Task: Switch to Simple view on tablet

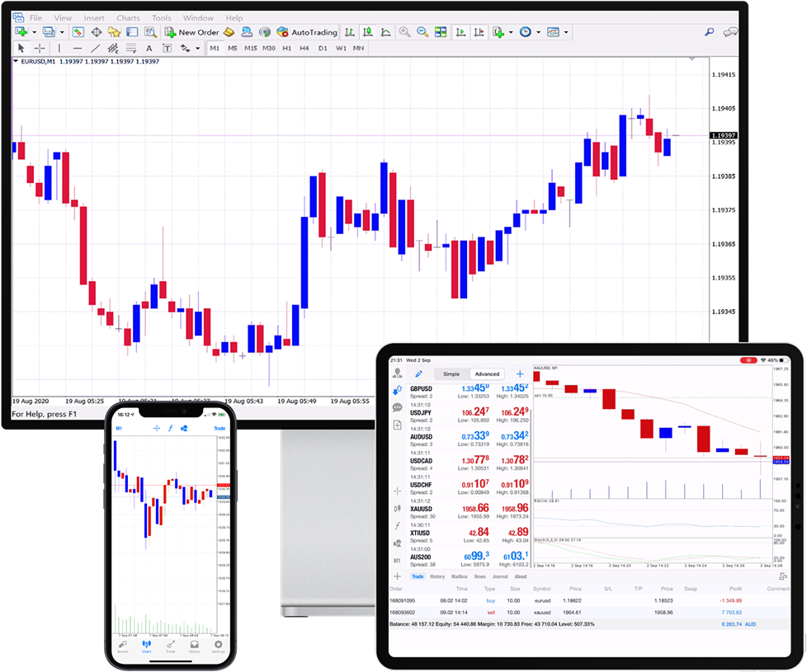Action: pyautogui.click(x=451, y=374)
